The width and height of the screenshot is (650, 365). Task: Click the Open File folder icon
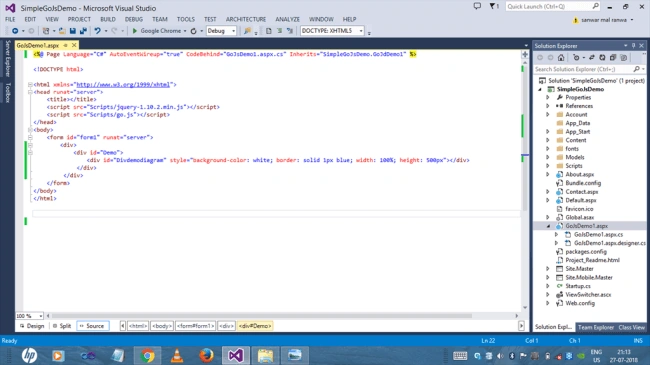pyautogui.click(x=62, y=31)
